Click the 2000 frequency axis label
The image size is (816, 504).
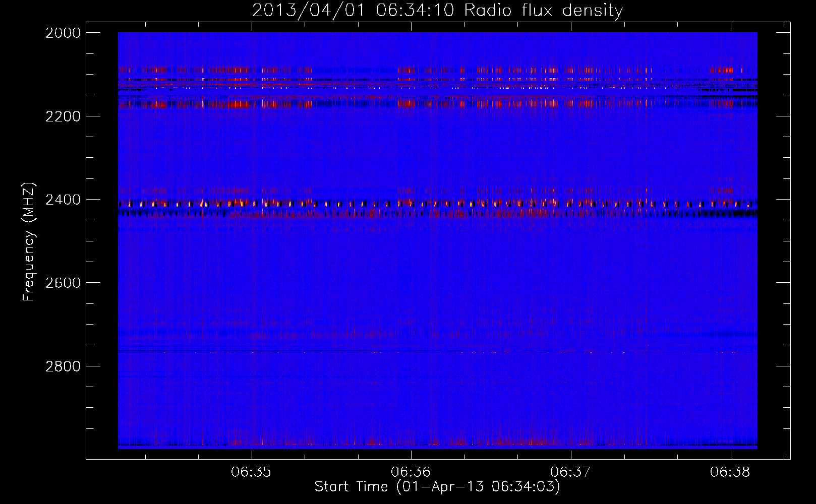63,33
